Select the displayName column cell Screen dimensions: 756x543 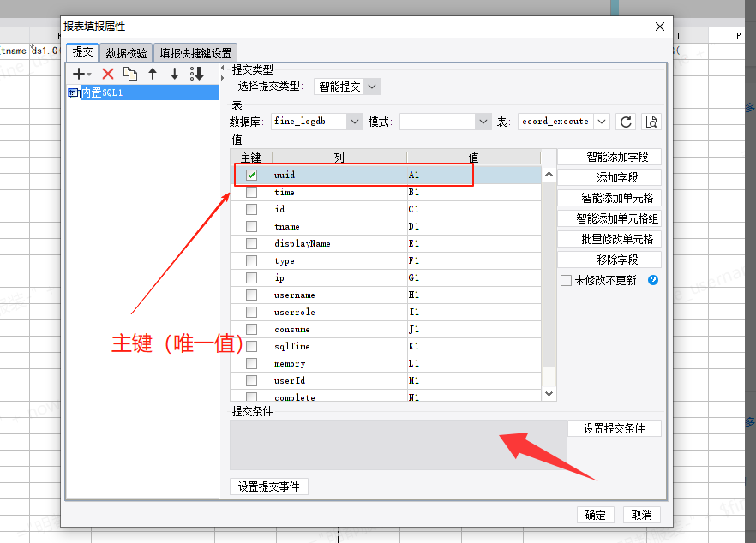pos(339,243)
